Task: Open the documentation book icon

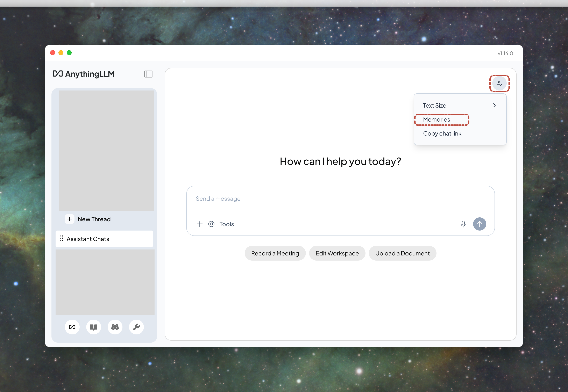Action: pyautogui.click(x=94, y=327)
